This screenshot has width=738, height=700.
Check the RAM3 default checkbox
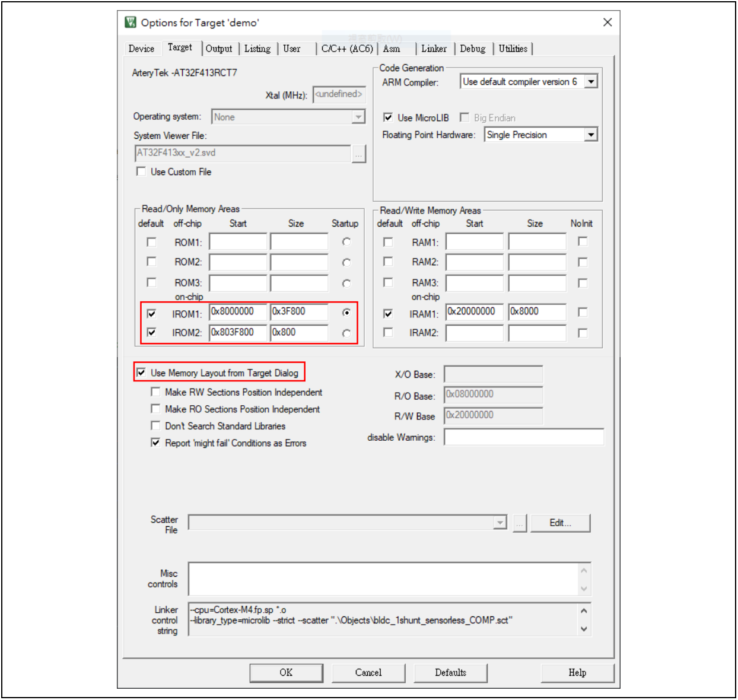click(x=388, y=282)
